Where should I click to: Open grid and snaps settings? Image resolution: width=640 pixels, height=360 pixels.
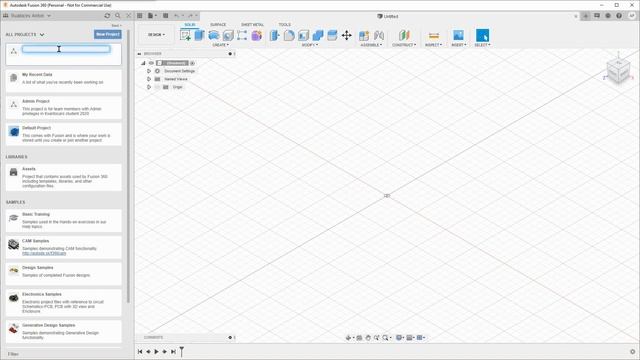point(410,338)
